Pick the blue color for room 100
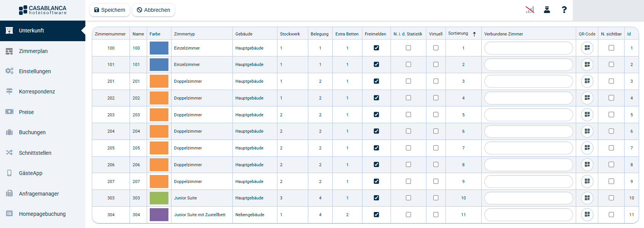 point(159,48)
